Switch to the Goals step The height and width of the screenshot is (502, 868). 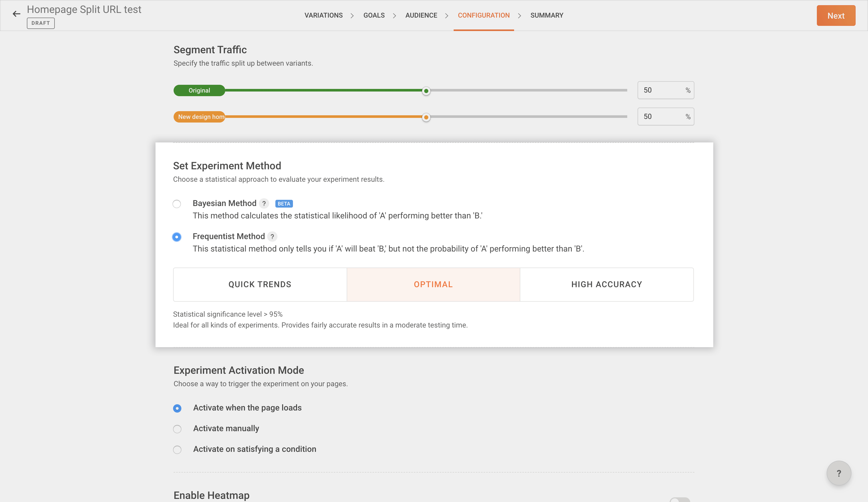tap(374, 15)
